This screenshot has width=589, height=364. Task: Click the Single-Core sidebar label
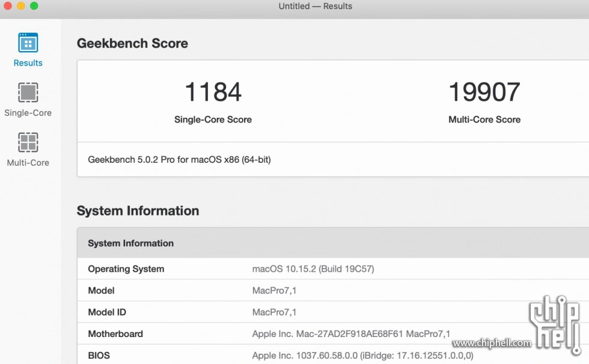28,113
